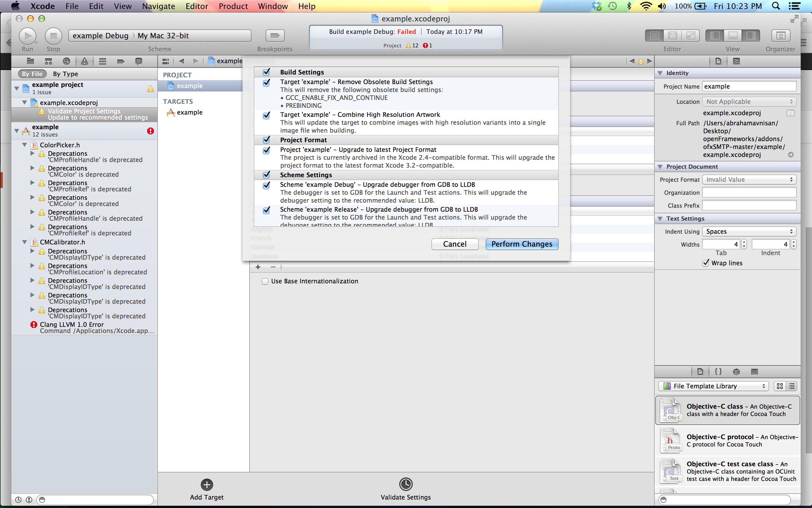Select the Assistant editor icon
This screenshot has height=508, width=812.
[672, 36]
